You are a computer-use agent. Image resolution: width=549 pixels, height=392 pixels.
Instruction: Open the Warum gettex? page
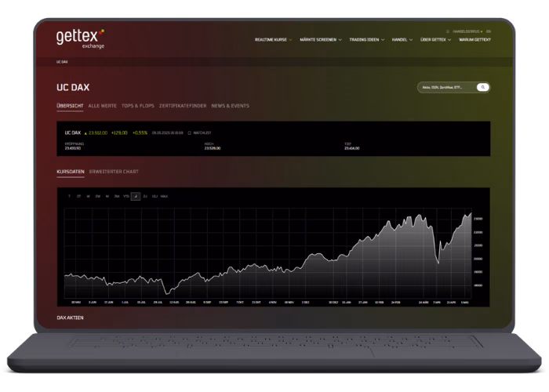[474, 39]
